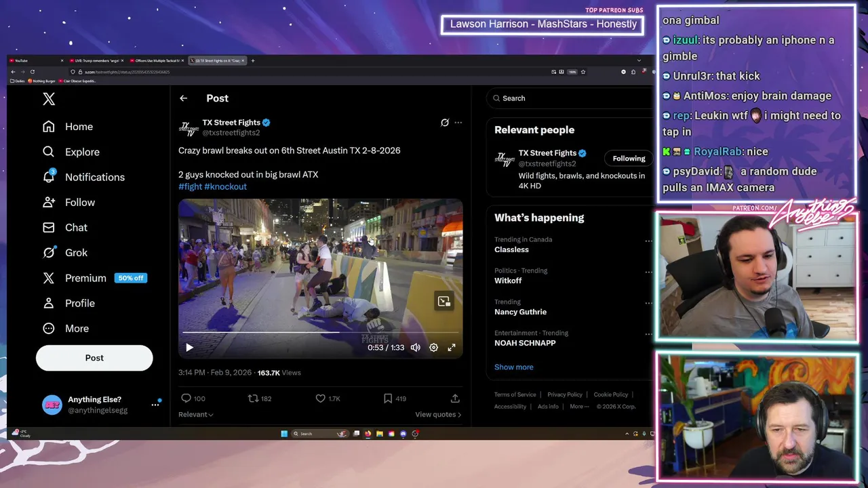Repost the post with 182 reposts
The image size is (868, 488).
[253, 399]
